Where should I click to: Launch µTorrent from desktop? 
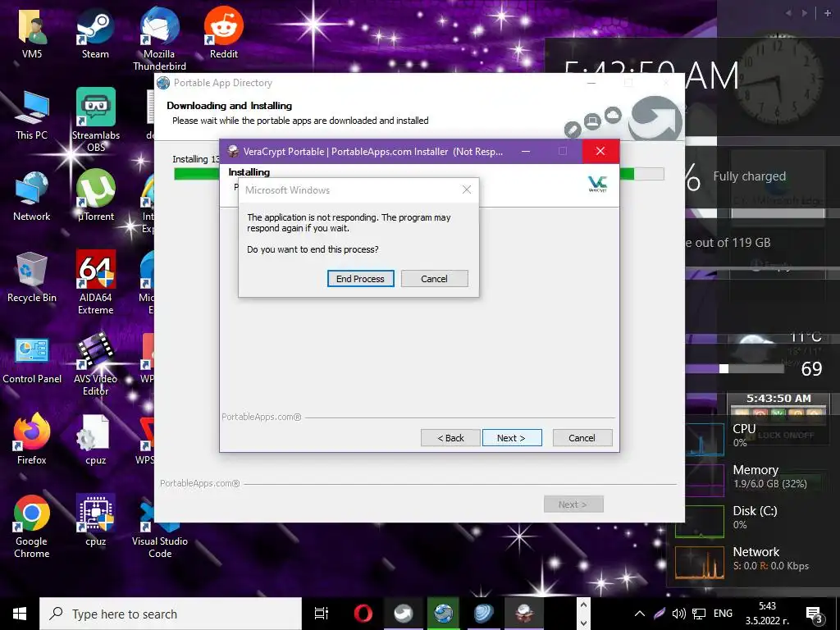96,196
